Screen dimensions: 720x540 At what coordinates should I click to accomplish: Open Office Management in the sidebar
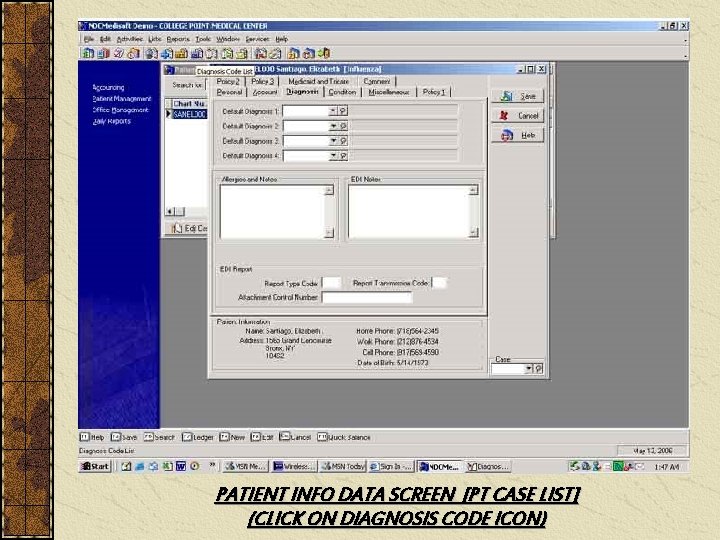[x=121, y=110]
